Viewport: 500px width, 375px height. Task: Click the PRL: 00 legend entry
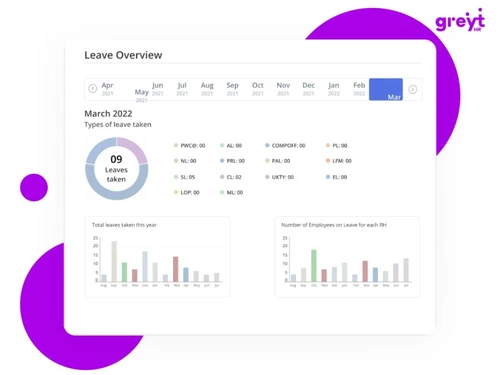tap(232, 161)
